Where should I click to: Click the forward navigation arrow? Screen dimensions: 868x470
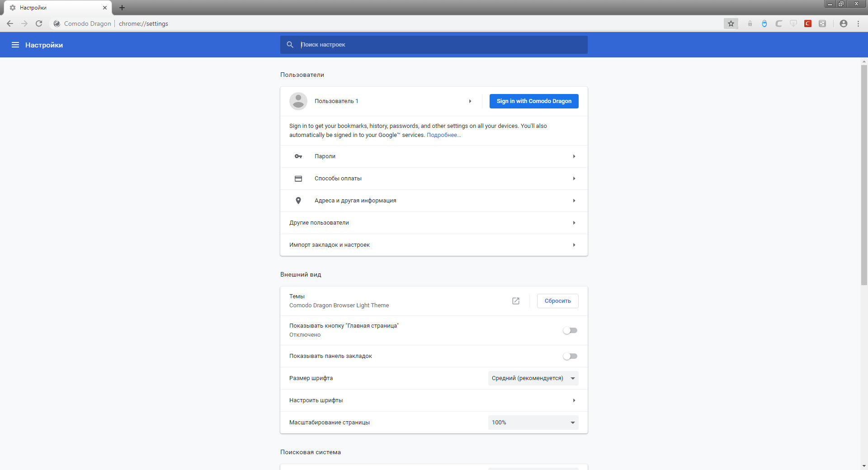[x=24, y=23]
